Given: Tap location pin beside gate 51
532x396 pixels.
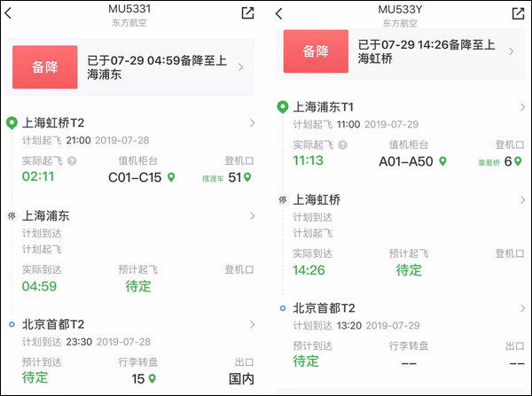Looking at the screenshot, I should point(247,177).
